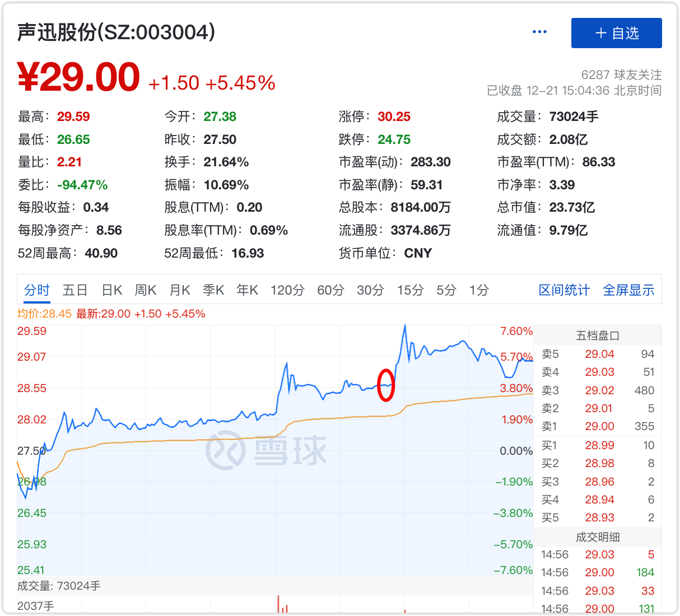This screenshot has height=616, width=680.
Task: Select the 5分 interval tab
Action: (446, 290)
